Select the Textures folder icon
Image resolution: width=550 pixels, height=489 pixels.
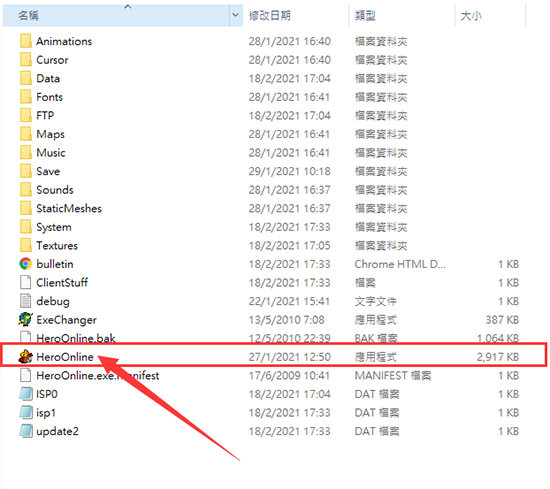pyautogui.click(x=26, y=245)
